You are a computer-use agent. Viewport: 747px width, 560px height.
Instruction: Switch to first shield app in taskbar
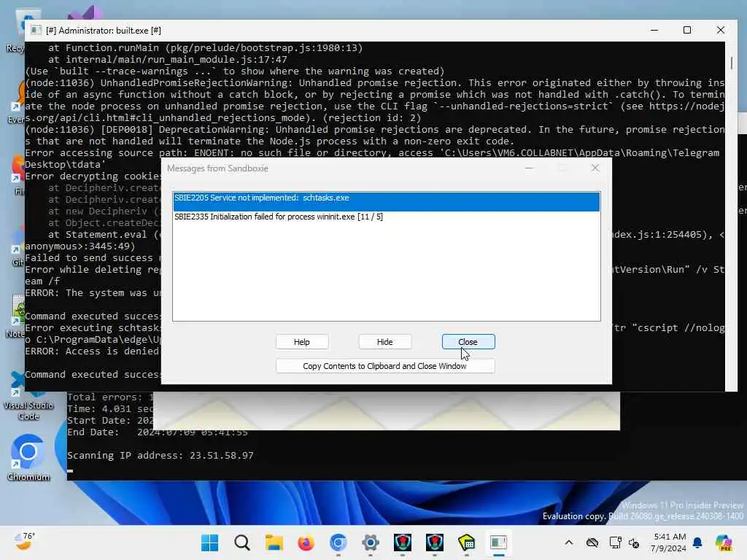click(x=403, y=542)
